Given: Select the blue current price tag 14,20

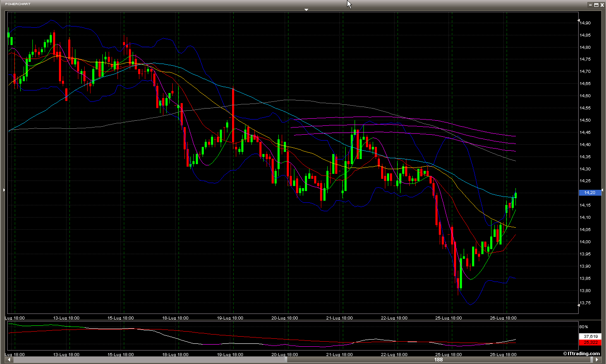Looking at the screenshot, I should 590,193.
